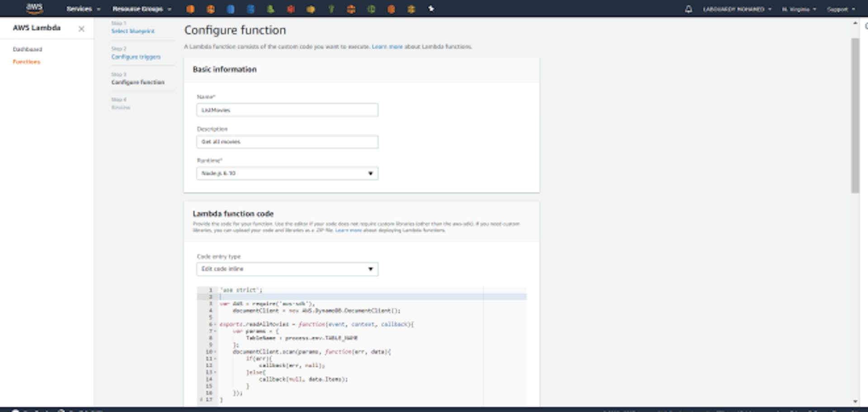Go to Step 1 Select blueprint
This screenshot has height=412, width=868.
click(x=133, y=31)
